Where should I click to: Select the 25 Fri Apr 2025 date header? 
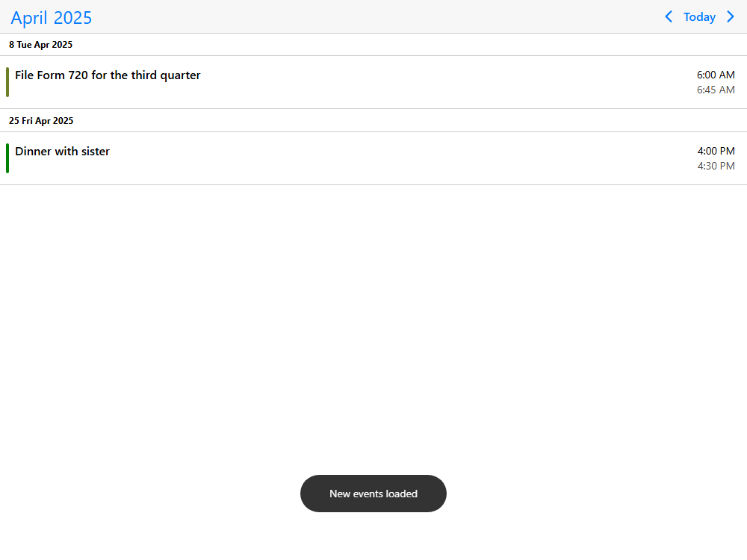373,121
